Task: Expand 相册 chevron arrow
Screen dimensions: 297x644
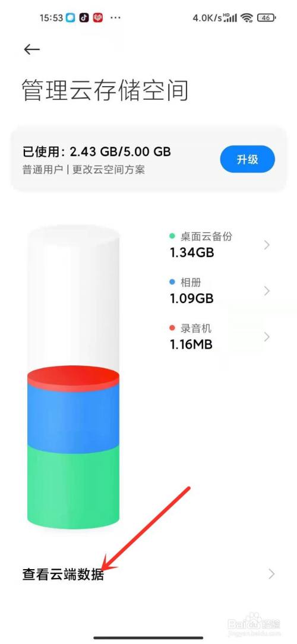Action: [x=267, y=291]
